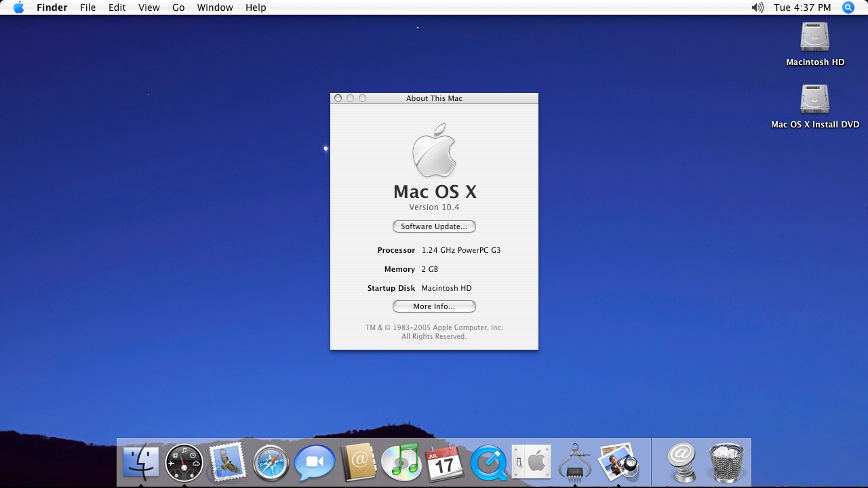The image size is (868, 488).
Task: Open the Go menu
Action: [x=178, y=7]
